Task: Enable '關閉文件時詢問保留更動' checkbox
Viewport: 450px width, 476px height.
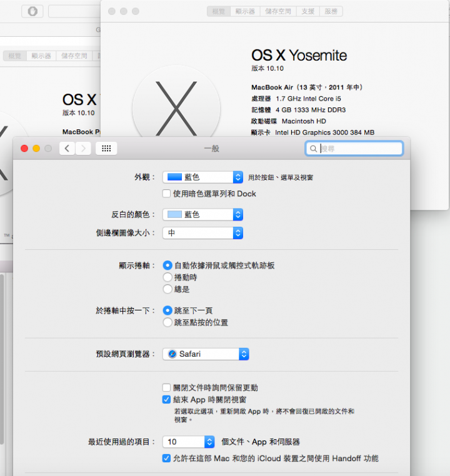Action: click(x=166, y=388)
